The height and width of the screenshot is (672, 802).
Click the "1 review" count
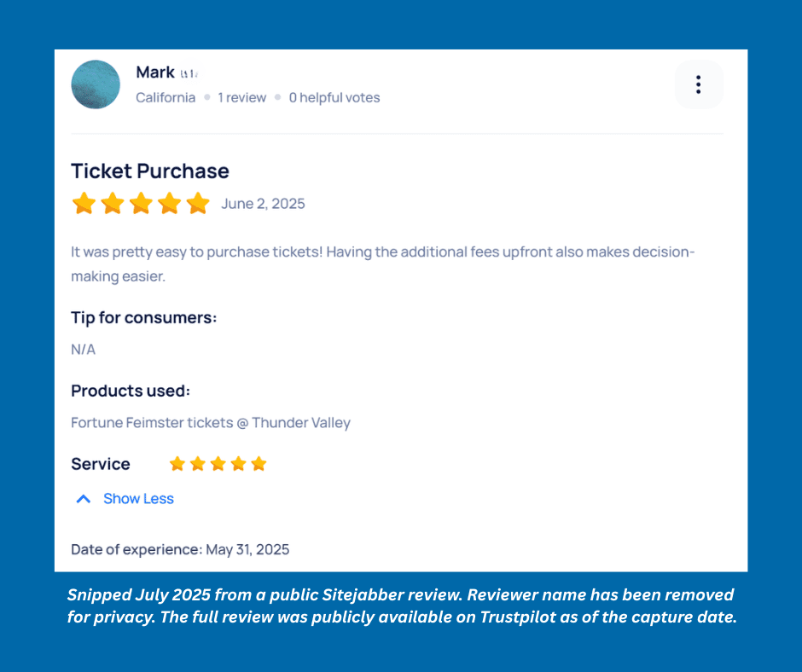point(241,97)
